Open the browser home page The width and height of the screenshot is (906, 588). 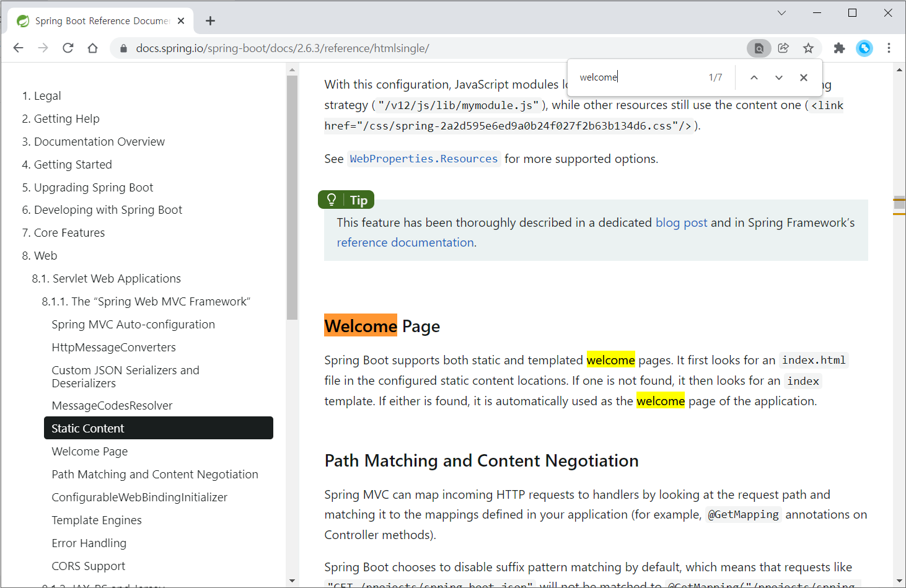coord(93,48)
